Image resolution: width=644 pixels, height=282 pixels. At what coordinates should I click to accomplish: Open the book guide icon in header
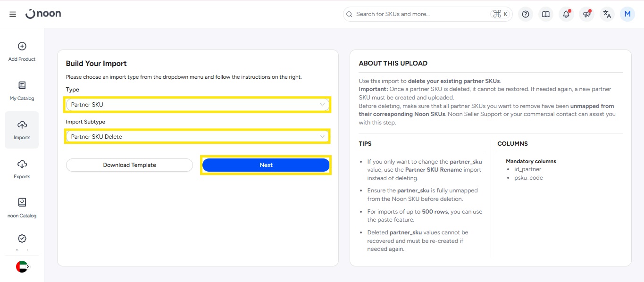click(x=546, y=14)
